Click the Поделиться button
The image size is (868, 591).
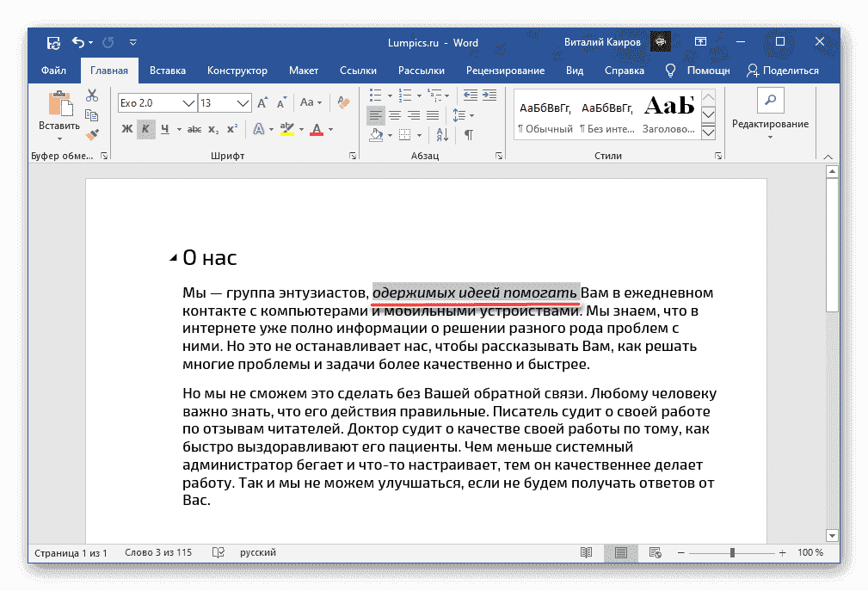tap(792, 71)
